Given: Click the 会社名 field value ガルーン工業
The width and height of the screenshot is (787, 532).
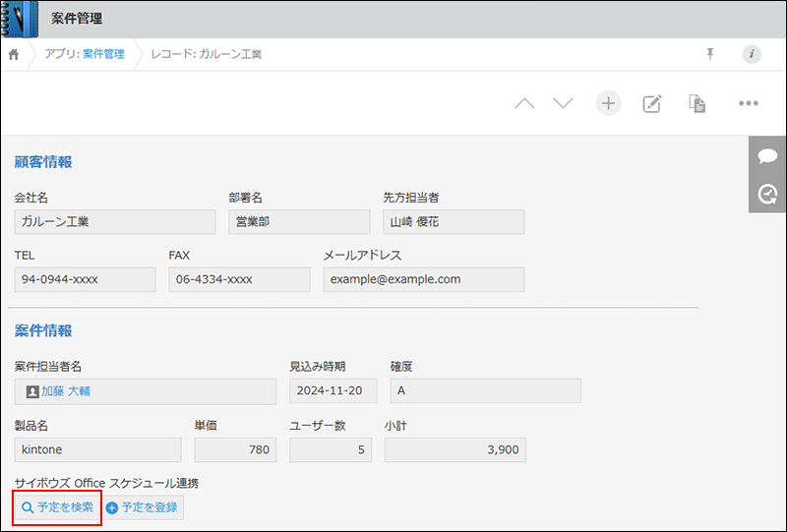Looking at the screenshot, I should (x=115, y=222).
